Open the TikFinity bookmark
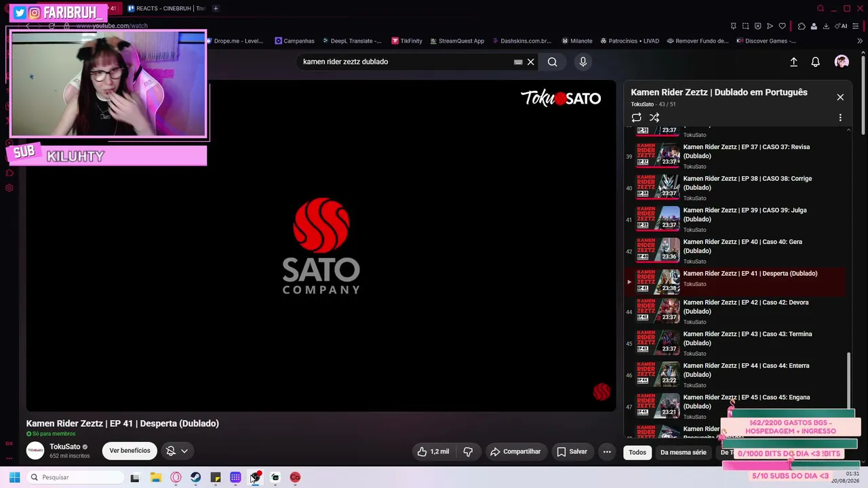Viewport: 868px width, 488px height. [407, 41]
